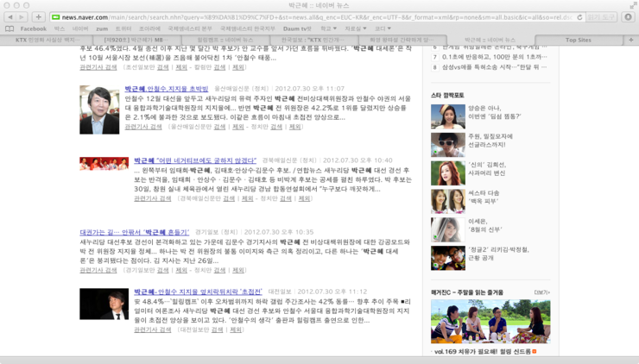Expand the Daum tv bookmark folder
Screen dimensions: 639x364
tap(299, 28)
